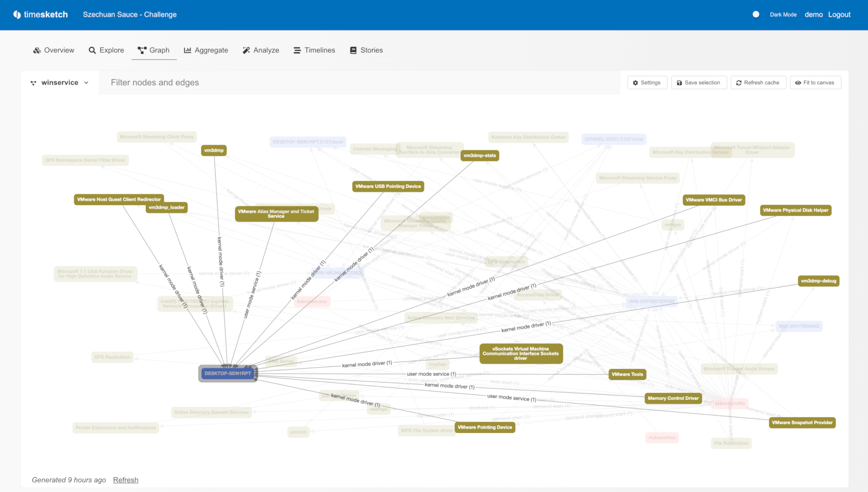Select the vm3dmp-debug node
Image resolution: width=868 pixels, height=492 pixels.
pos(819,281)
